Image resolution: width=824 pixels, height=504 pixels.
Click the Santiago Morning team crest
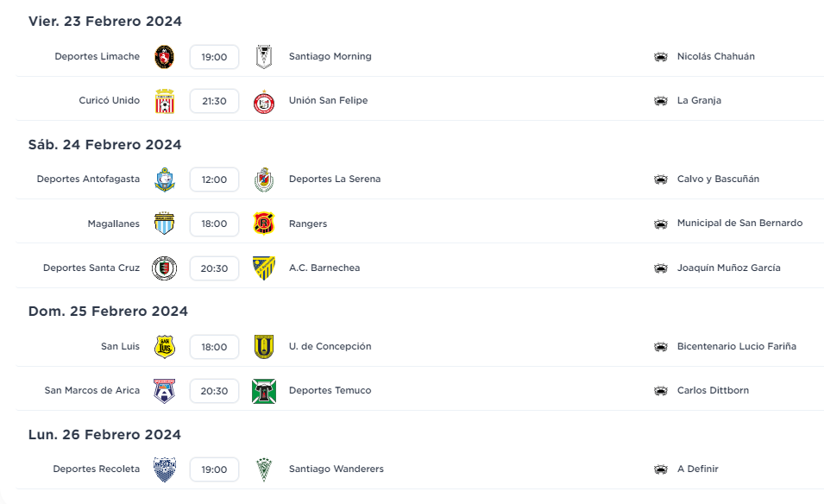[x=264, y=57]
